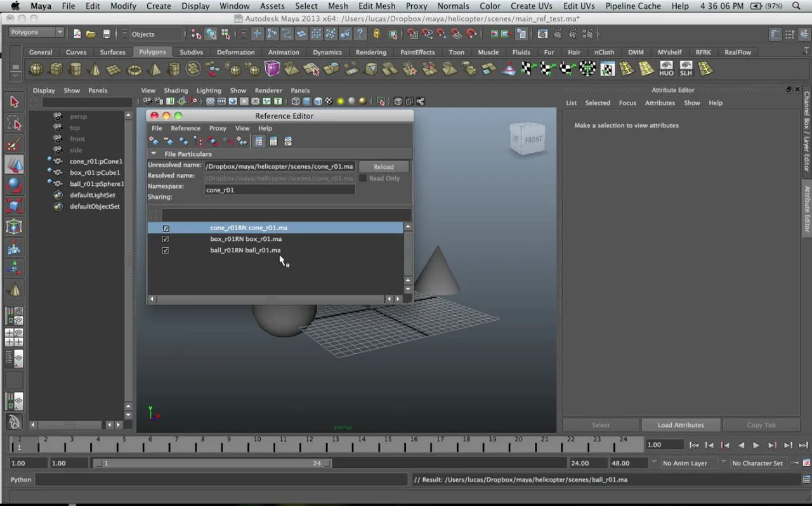Image resolution: width=812 pixels, height=506 pixels.
Task: Activate the Scale tool in toolbox
Action: [x=14, y=206]
